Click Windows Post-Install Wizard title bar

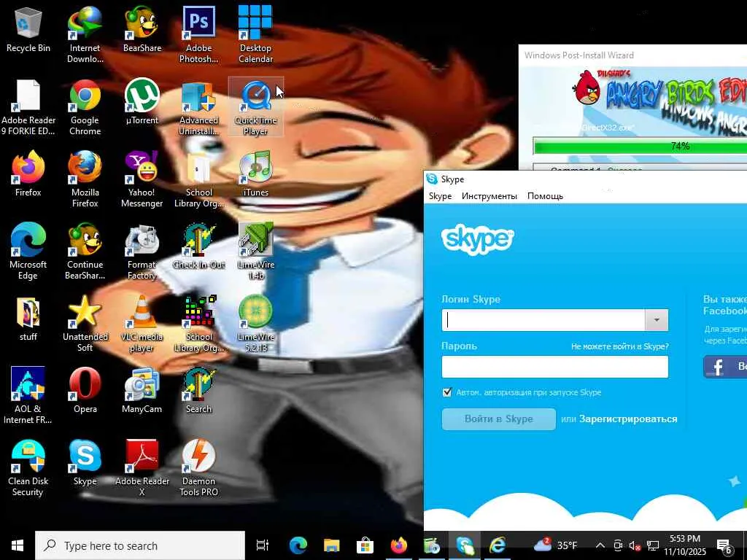632,55
